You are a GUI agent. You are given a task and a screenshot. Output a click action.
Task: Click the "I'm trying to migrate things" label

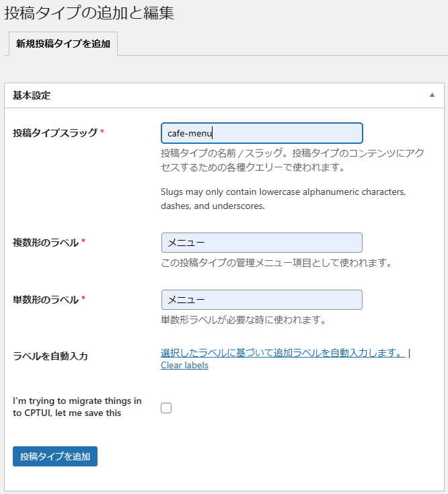[77, 407]
